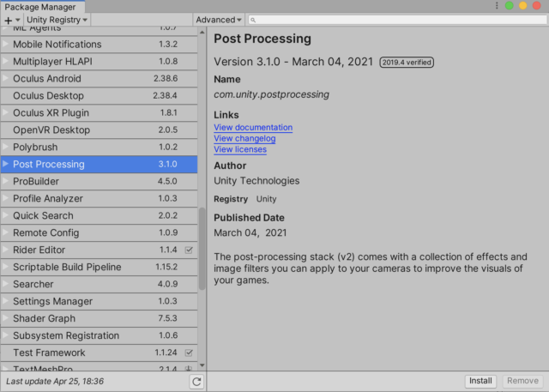
Task: Expand Polybrush versions arrow
Action: pos(5,147)
